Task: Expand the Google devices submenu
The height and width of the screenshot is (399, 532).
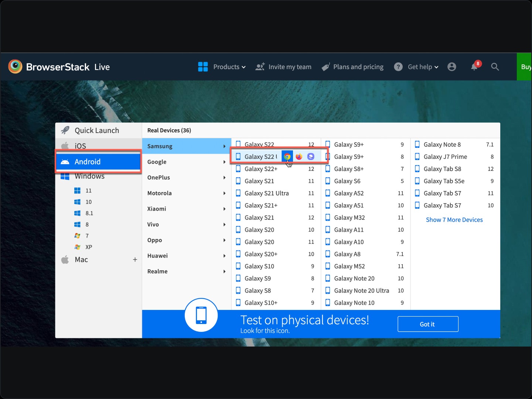Action: coord(187,162)
